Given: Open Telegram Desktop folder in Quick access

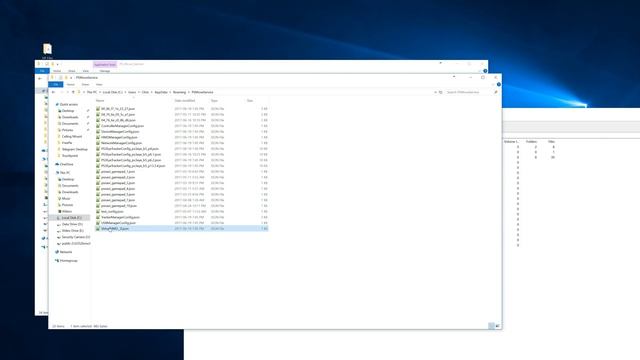Looking at the screenshot, I should pyautogui.click(x=74, y=149).
